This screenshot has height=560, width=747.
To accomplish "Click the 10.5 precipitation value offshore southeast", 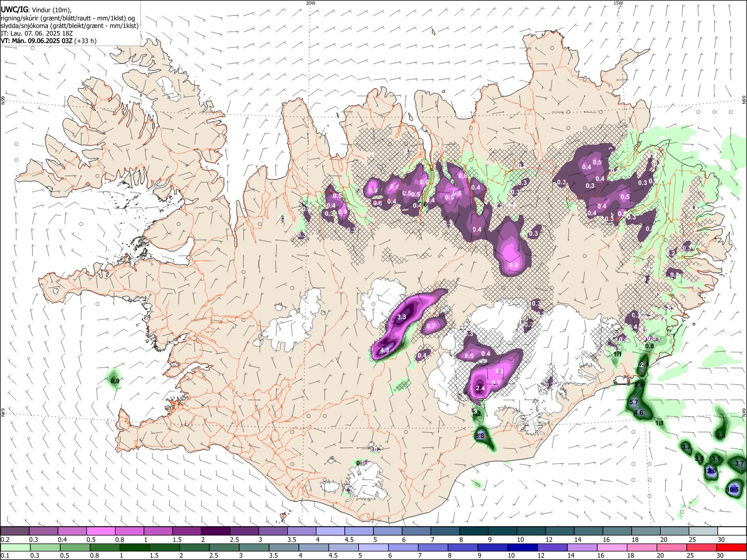I will [x=734, y=489].
